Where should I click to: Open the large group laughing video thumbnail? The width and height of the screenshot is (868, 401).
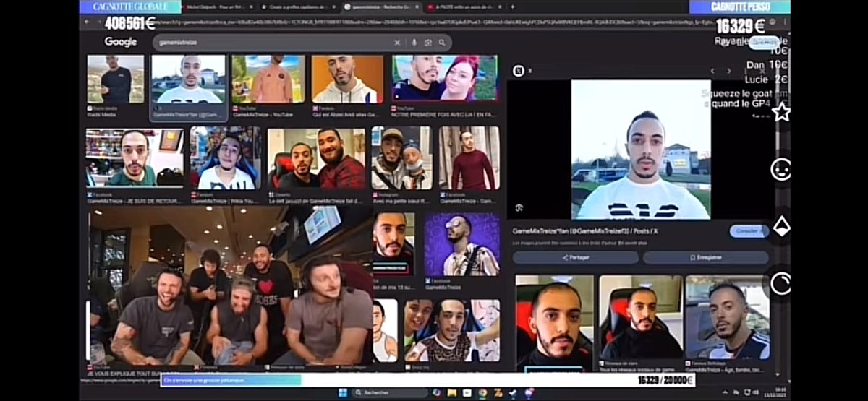coord(230,286)
